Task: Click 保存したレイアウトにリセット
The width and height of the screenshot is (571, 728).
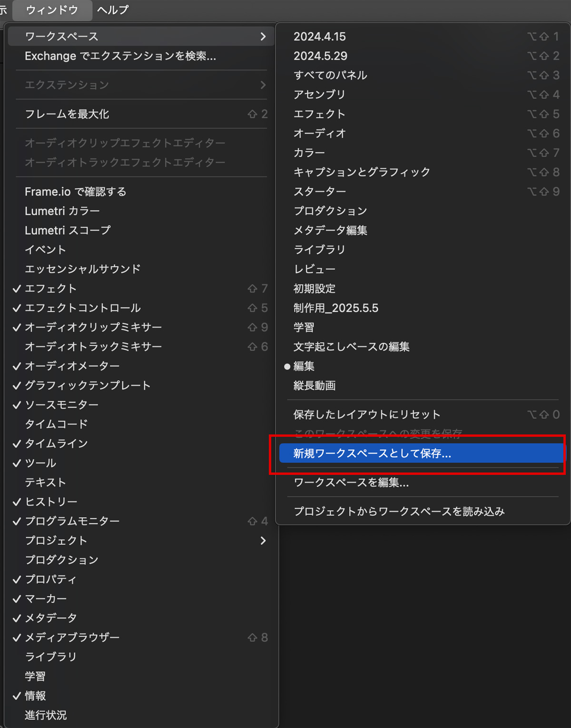Action: [x=367, y=414]
